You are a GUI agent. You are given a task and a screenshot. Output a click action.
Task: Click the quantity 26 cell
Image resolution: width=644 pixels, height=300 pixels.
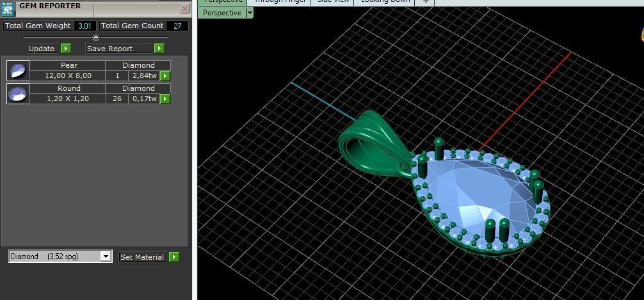pos(117,99)
